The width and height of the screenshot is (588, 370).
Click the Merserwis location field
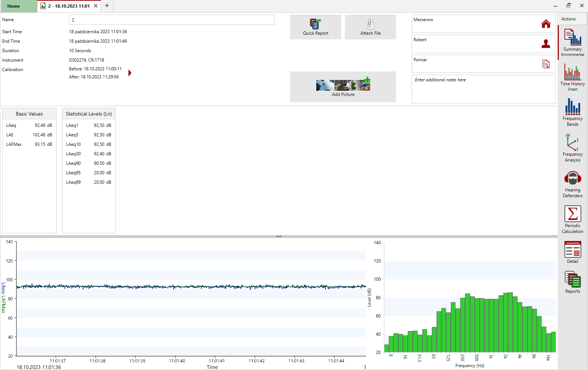click(x=484, y=24)
